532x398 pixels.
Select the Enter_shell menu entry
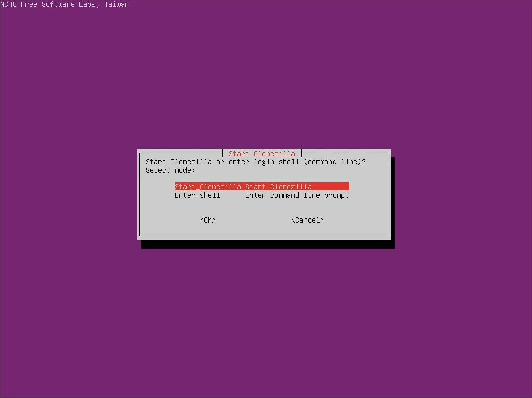click(197, 195)
